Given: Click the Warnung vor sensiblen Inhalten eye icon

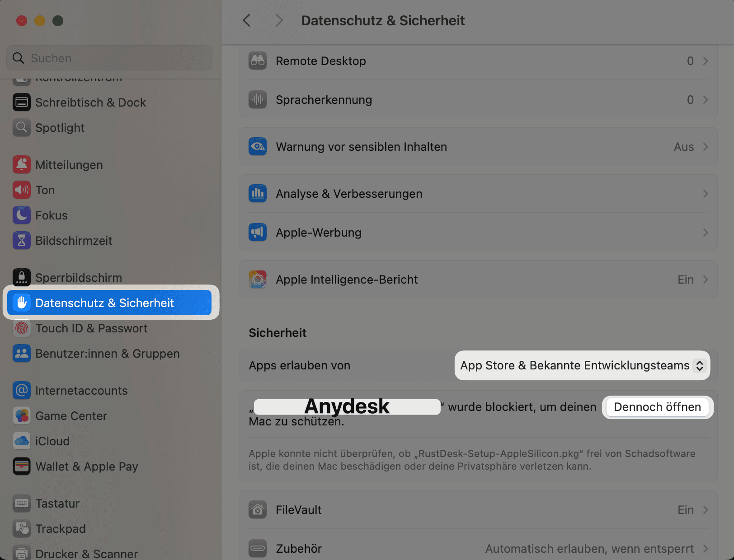Looking at the screenshot, I should 258,147.
